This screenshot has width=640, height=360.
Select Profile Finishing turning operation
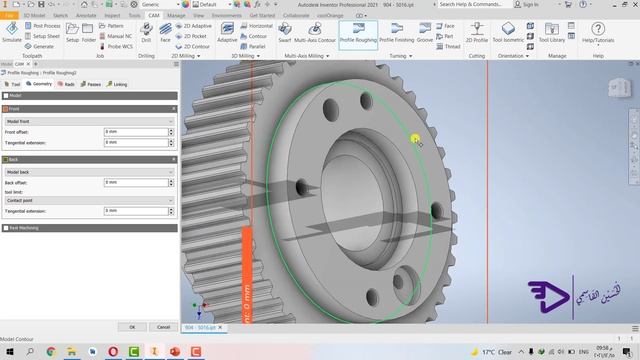[x=397, y=32]
